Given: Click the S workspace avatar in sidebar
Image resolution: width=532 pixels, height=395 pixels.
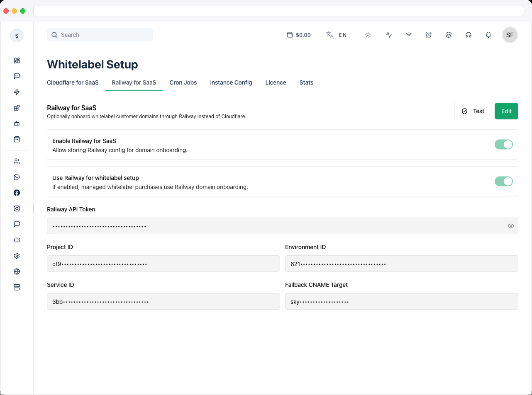Looking at the screenshot, I should point(17,36).
